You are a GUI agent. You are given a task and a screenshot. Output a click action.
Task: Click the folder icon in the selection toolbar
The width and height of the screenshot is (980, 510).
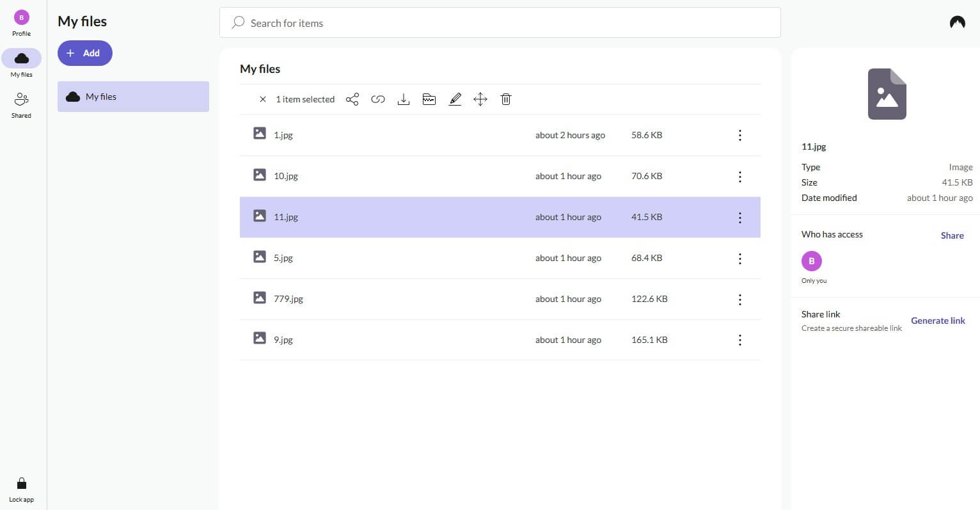429,99
